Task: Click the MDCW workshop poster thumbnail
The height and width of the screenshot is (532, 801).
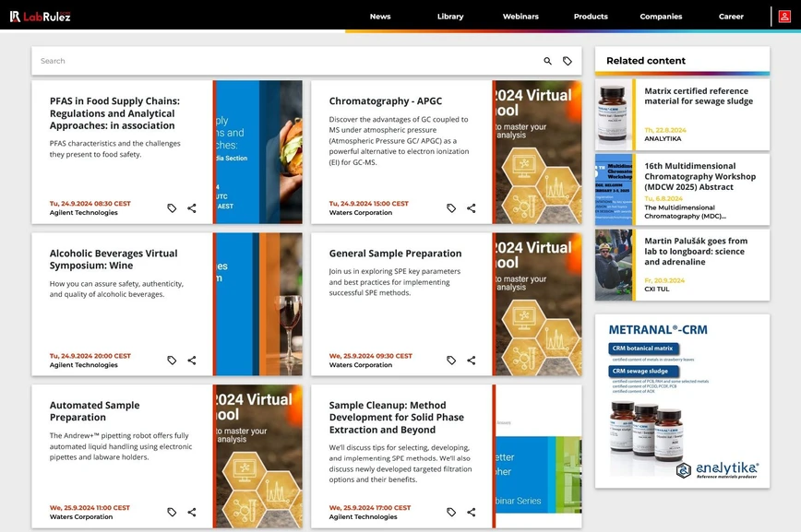Action: pos(614,189)
